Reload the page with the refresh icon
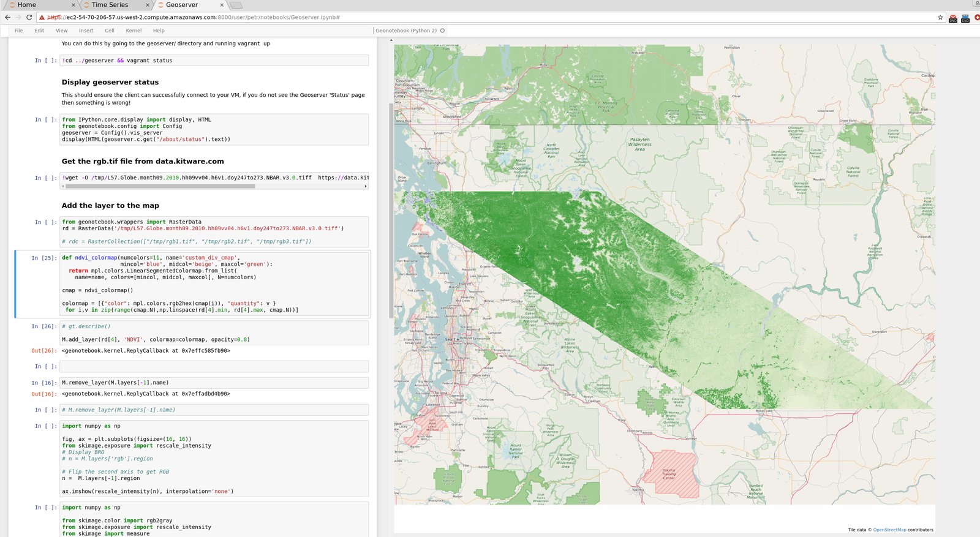980x537 pixels. [29, 17]
